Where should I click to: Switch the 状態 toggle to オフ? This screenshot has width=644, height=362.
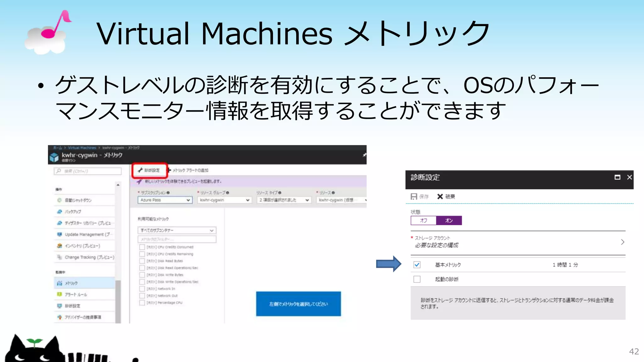pyautogui.click(x=424, y=221)
